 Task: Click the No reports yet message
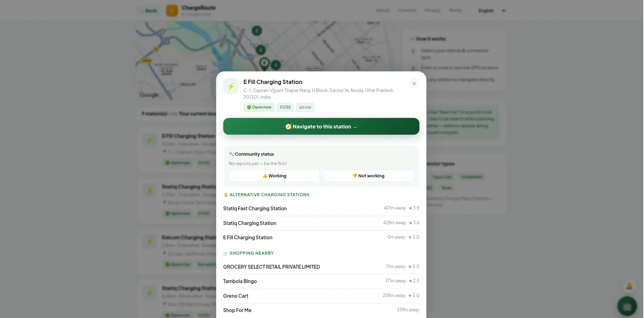[258, 164]
